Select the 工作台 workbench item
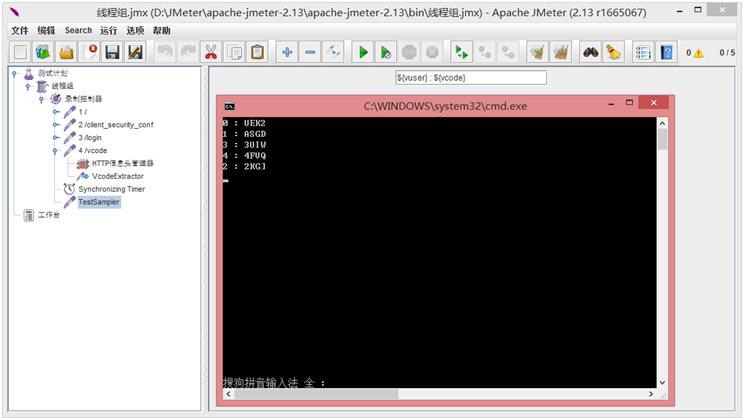 pos(49,215)
